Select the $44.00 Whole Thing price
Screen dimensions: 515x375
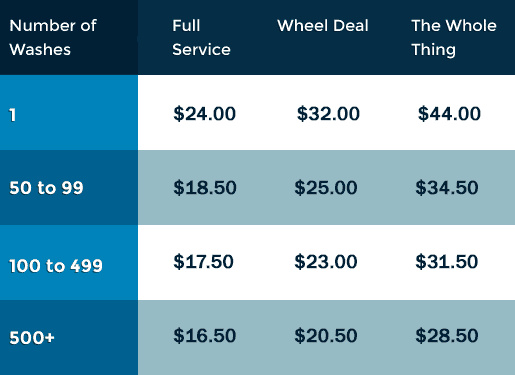click(x=449, y=113)
